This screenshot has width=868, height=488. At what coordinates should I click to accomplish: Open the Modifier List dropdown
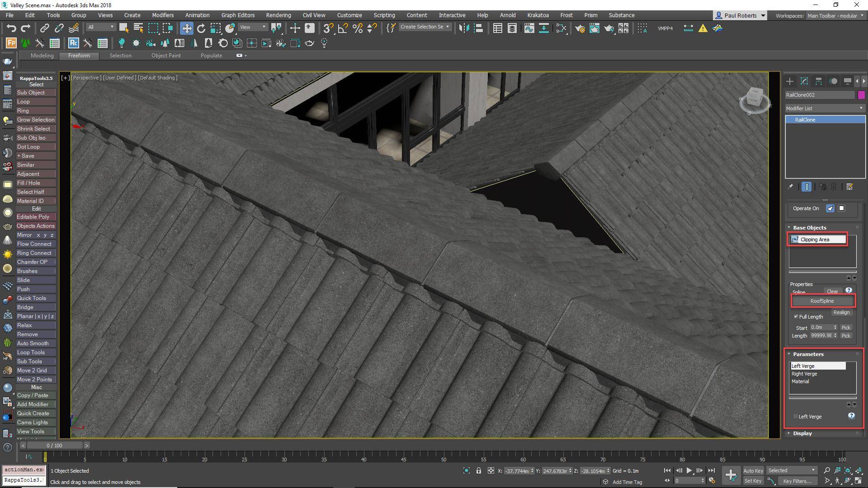point(862,108)
